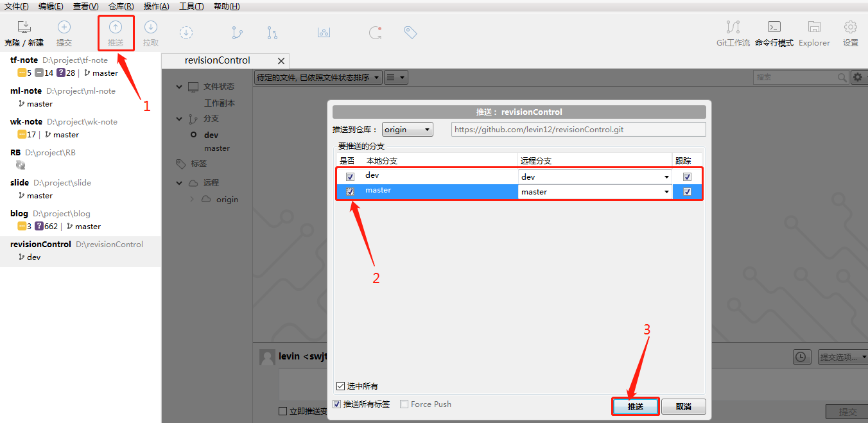Expand the origin remote node
Viewport: 868px width, 423px height.
193,200
